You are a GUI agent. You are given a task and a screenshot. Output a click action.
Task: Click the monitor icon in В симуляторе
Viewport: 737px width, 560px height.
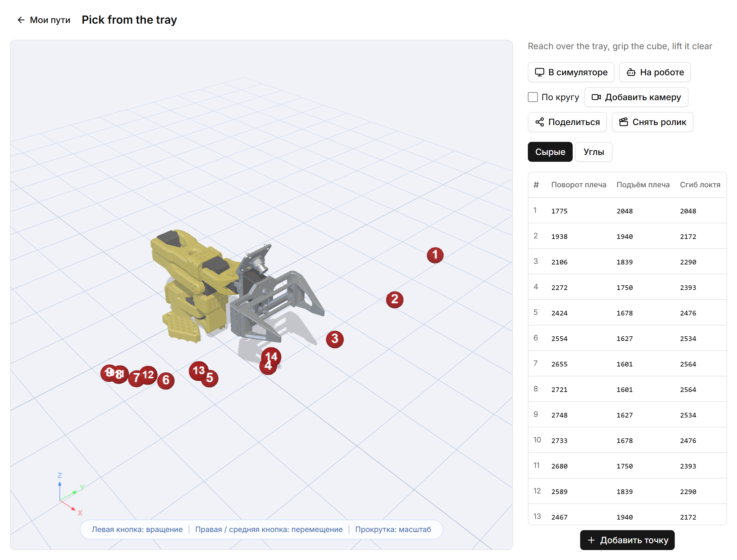point(539,72)
